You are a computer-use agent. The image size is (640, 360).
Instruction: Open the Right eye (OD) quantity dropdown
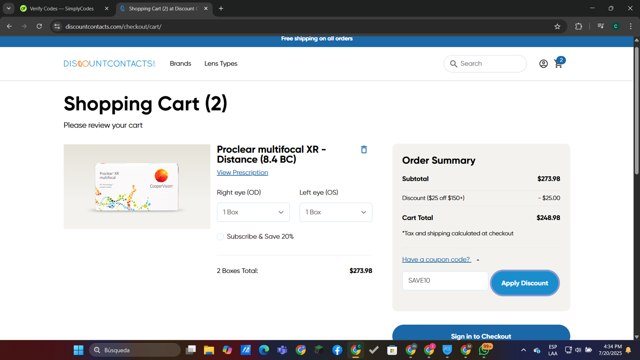(x=253, y=212)
